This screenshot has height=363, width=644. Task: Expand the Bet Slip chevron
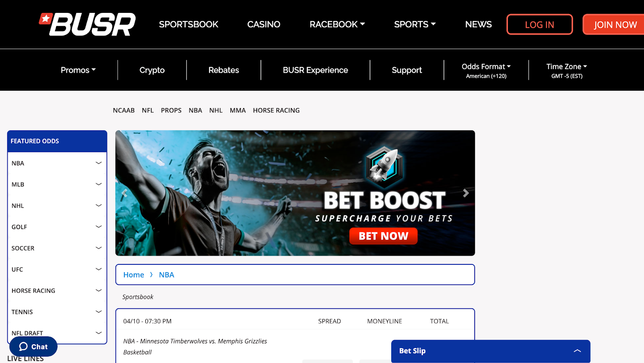[577, 351]
